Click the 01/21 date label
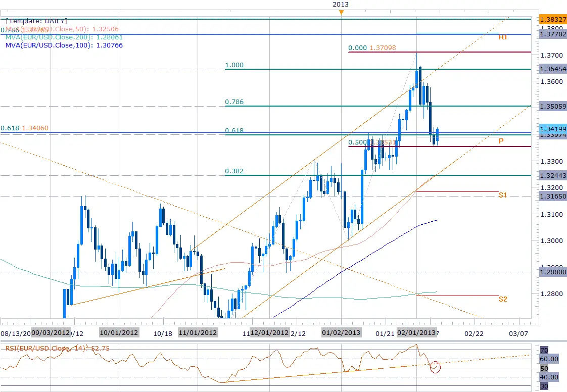This screenshot has width=567, height=392. pyautogui.click(x=385, y=333)
